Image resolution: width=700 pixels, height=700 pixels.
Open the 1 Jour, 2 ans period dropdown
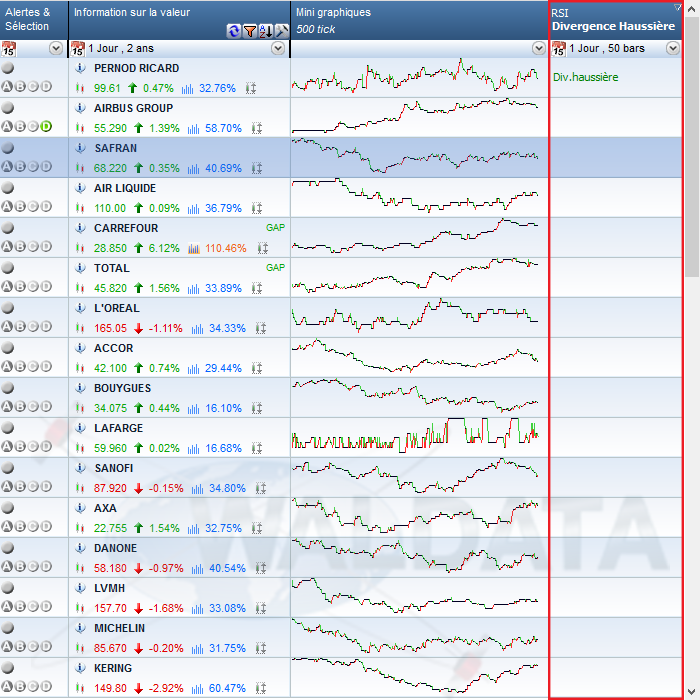(278, 48)
